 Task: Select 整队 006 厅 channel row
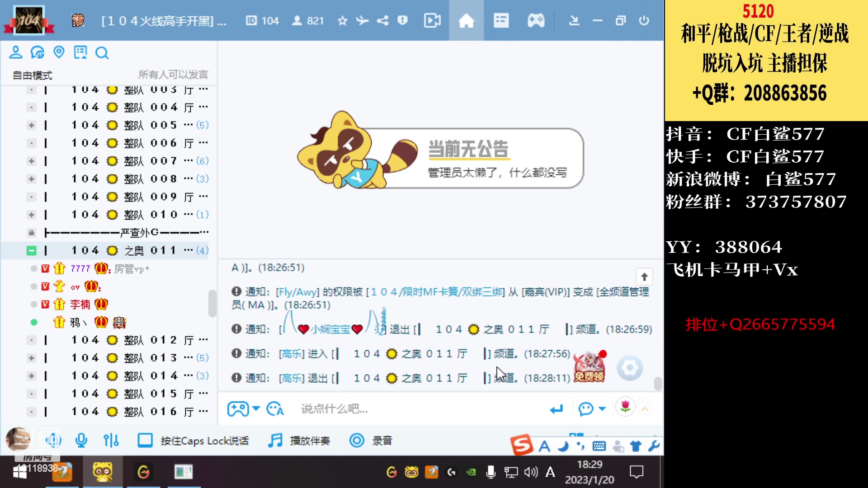pos(108,143)
